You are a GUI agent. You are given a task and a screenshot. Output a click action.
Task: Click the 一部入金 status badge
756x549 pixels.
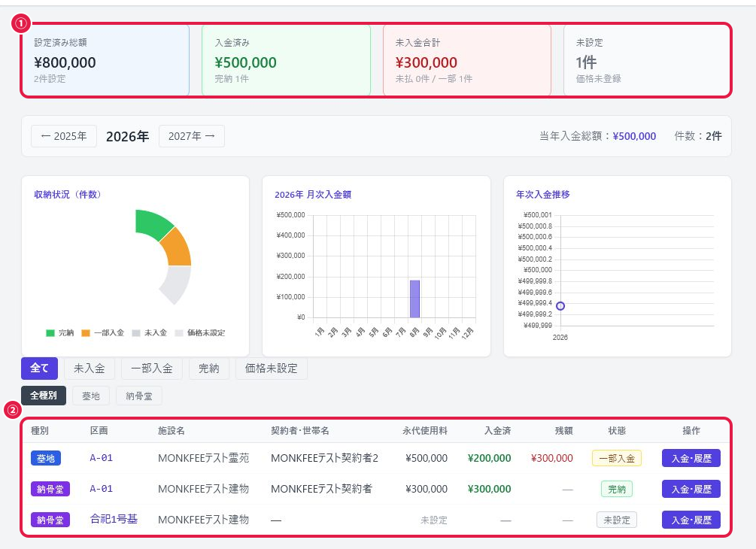coord(617,459)
